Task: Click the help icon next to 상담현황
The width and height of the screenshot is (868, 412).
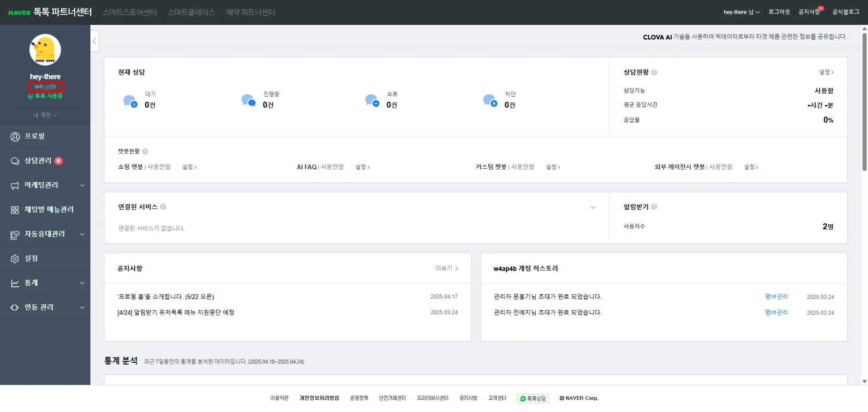Action: [x=654, y=72]
